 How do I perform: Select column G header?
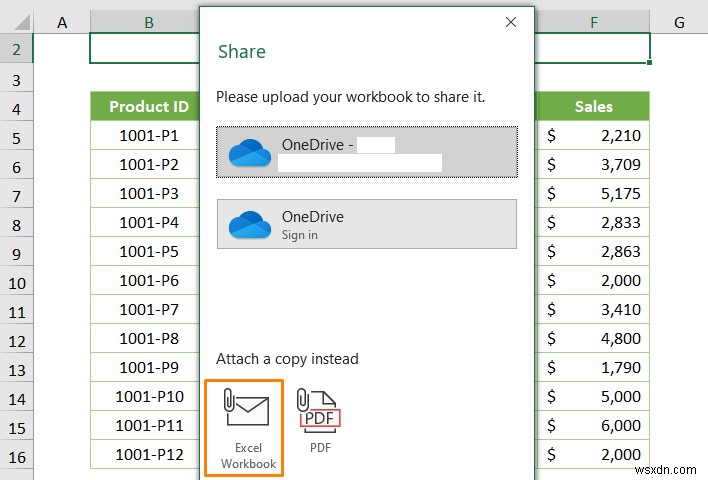click(679, 22)
